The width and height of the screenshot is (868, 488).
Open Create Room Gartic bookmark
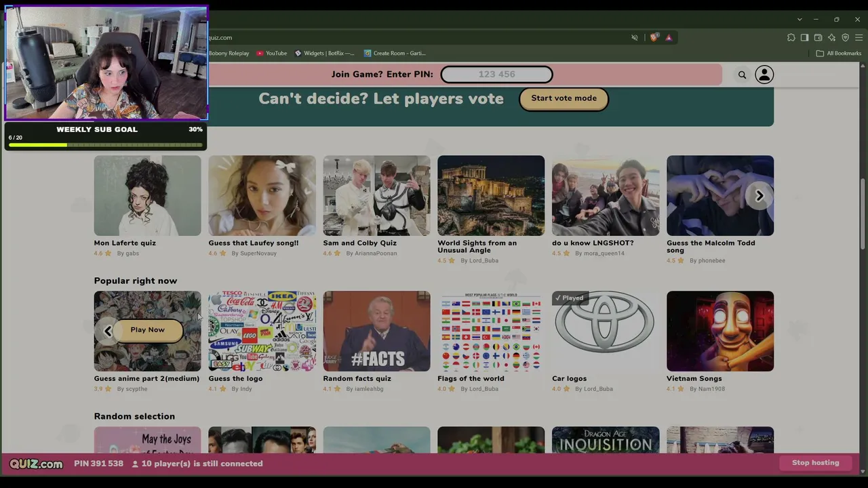[x=395, y=54]
